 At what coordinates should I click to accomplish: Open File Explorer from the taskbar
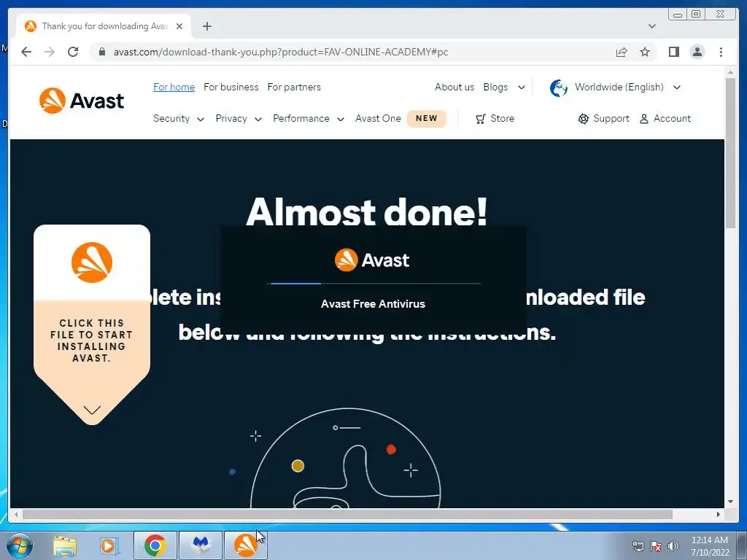[x=65, y=546]
